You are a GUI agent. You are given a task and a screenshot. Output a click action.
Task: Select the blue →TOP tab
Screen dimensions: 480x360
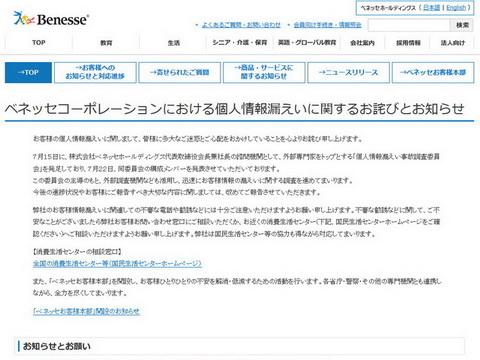pyautogui.click(x=28, y=72)
